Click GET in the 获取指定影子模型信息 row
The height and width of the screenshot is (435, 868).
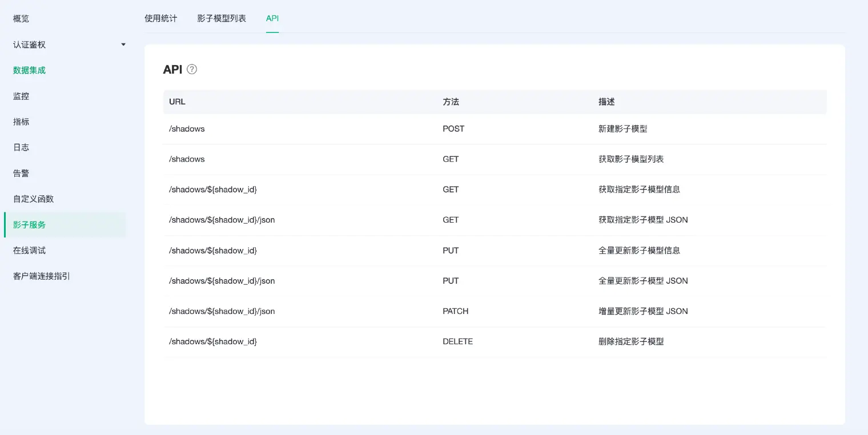click(x=451, y=190)
